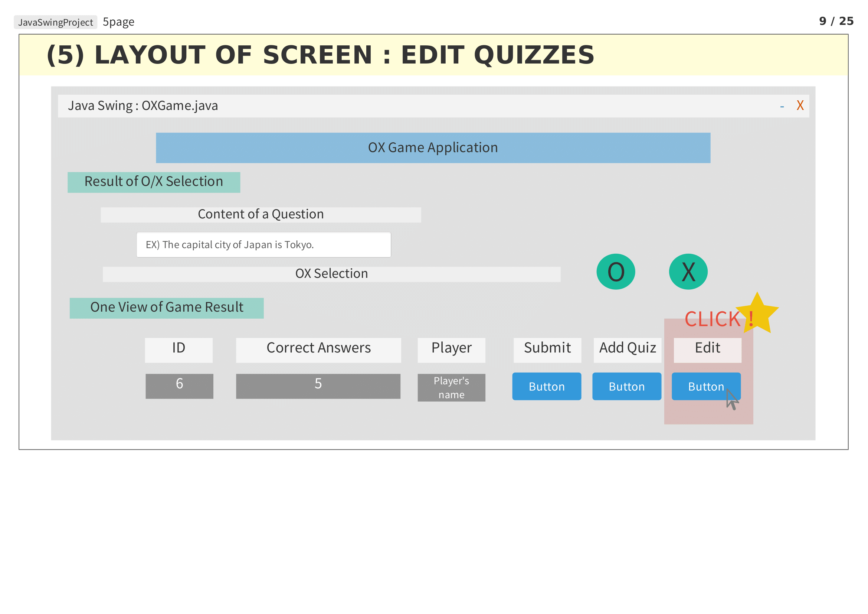
Task: Click the OX Selection label bar
Action: click(x=331, y=274)
